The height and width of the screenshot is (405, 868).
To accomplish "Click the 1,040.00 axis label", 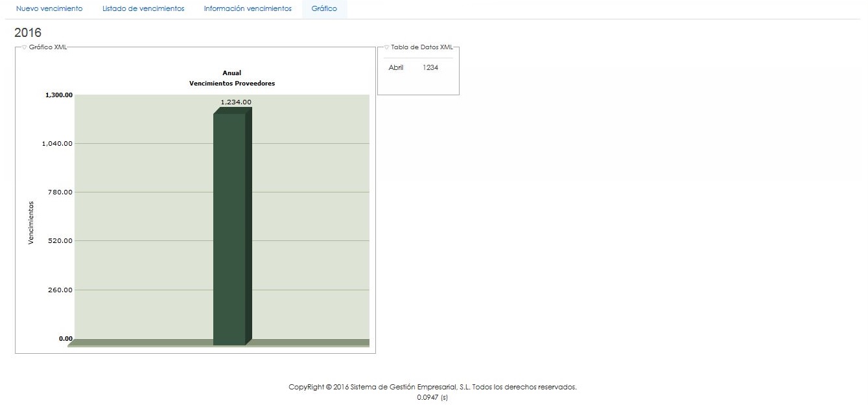I will pos(58,143).
